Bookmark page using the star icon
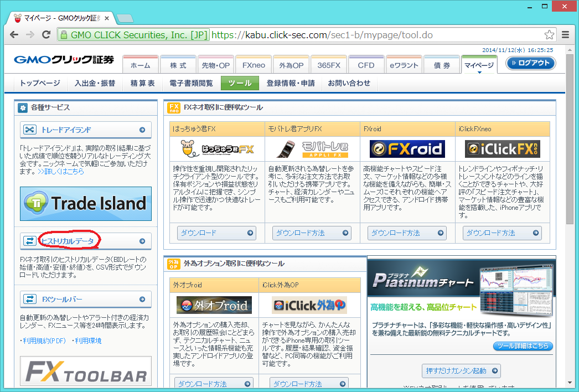This screenshot has width=579, height=392. click(x=549, y=35)
